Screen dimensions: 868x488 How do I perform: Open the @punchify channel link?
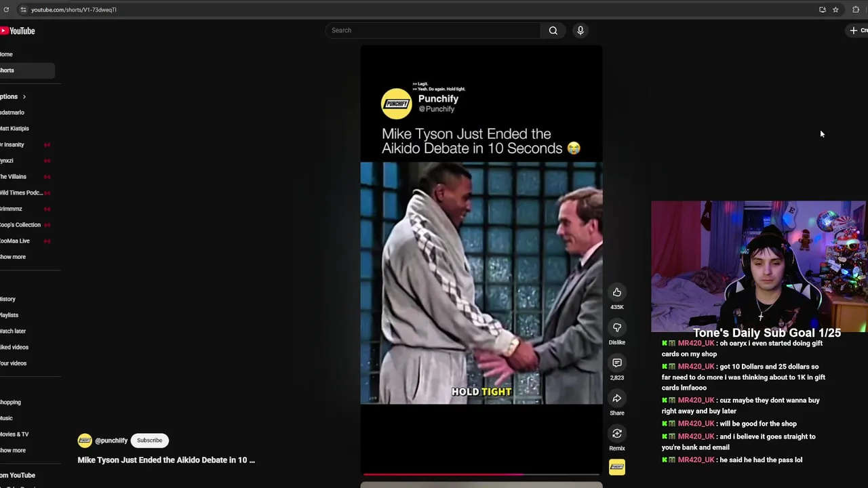point(111,441)
